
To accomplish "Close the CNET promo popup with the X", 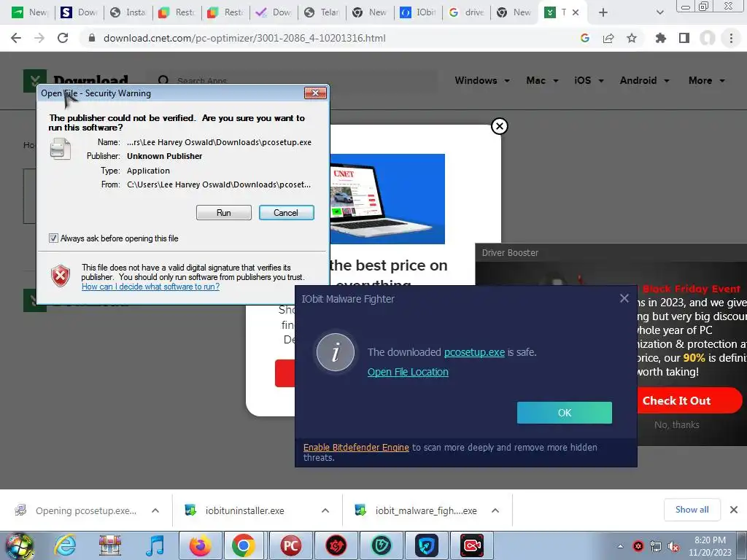I will [499, 126].
